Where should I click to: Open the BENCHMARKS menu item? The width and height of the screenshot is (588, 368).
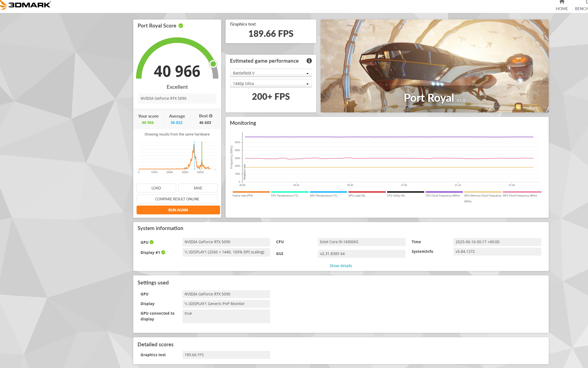[581, 9]
